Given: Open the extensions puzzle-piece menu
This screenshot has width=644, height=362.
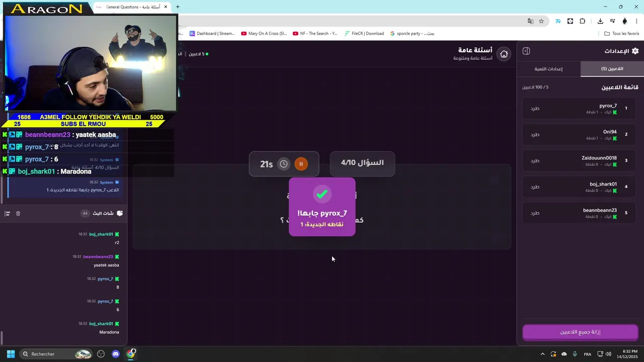Looking at the screenshot, I should [583, 21].
